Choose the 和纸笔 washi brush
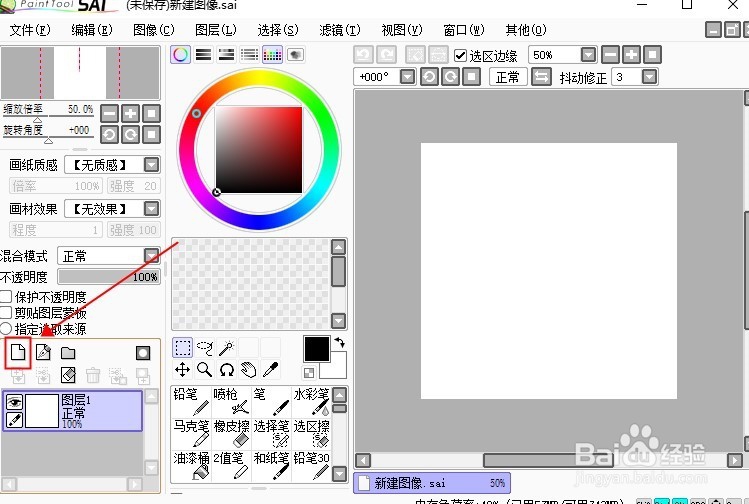 pos(271,465)
